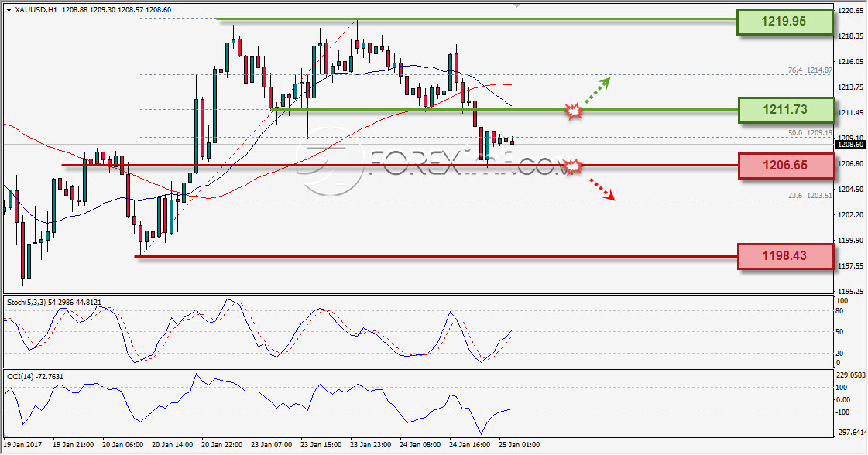Screen dimensions: 868x455
Task: Click the 1219.95 green resistance label
Action: (x=784, y=22)
